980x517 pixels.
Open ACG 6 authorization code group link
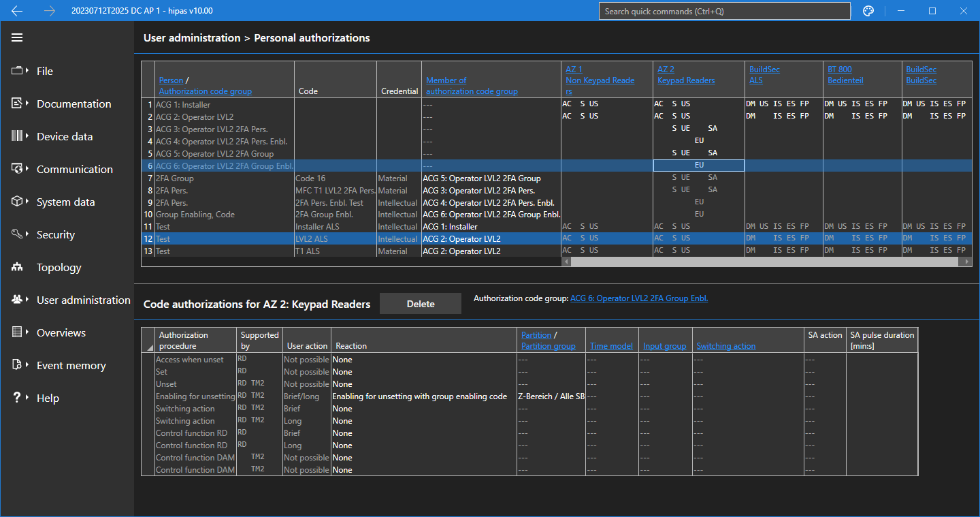638,298
